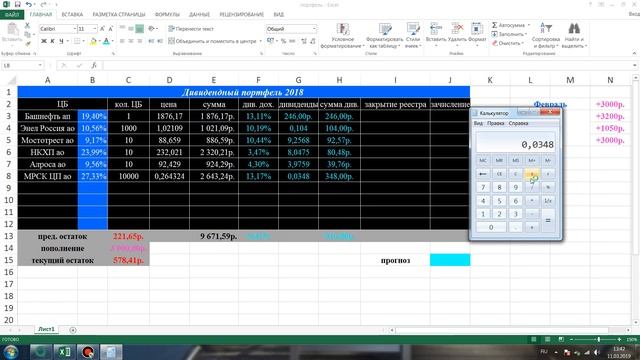Increase font size with the larger A
Image resolution: width=640 pixels, height=360 pixels.
pos(102,29)
